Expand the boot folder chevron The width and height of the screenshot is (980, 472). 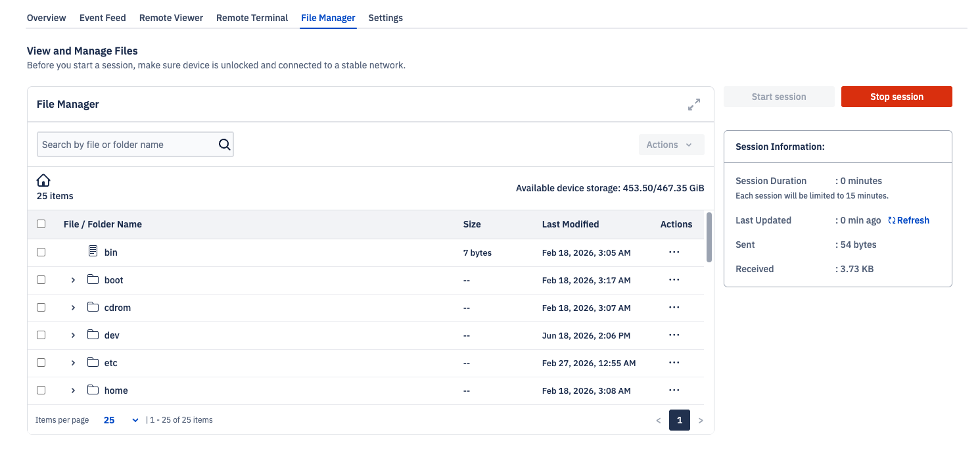[73, 280]
